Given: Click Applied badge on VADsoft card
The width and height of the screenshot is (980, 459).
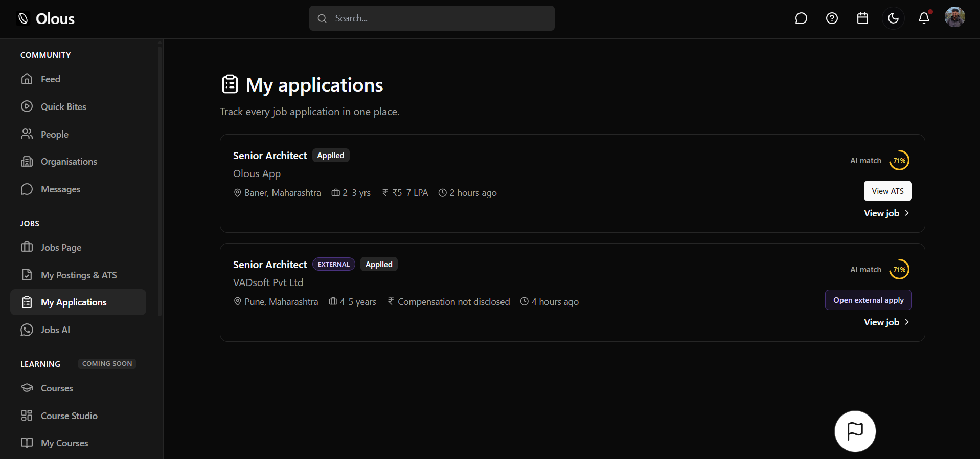Looking at the screenshot, I should pyautogui.click(x=379, y=265).
